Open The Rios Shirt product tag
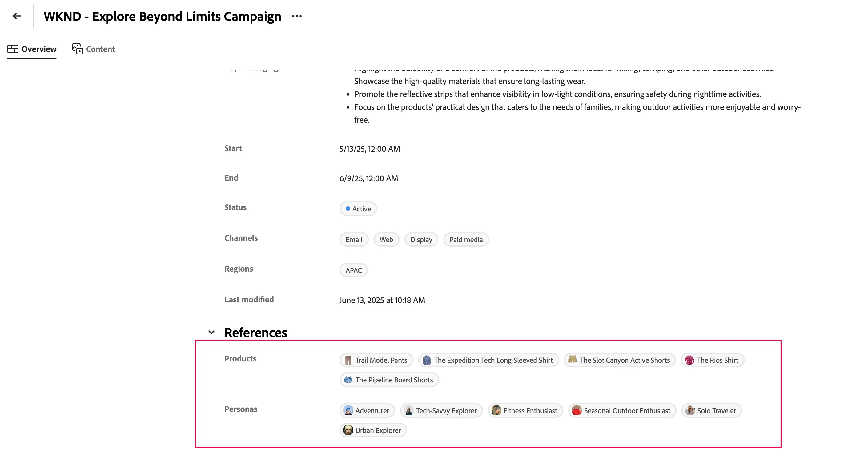868x467 pixels. [x=713, y=360]
